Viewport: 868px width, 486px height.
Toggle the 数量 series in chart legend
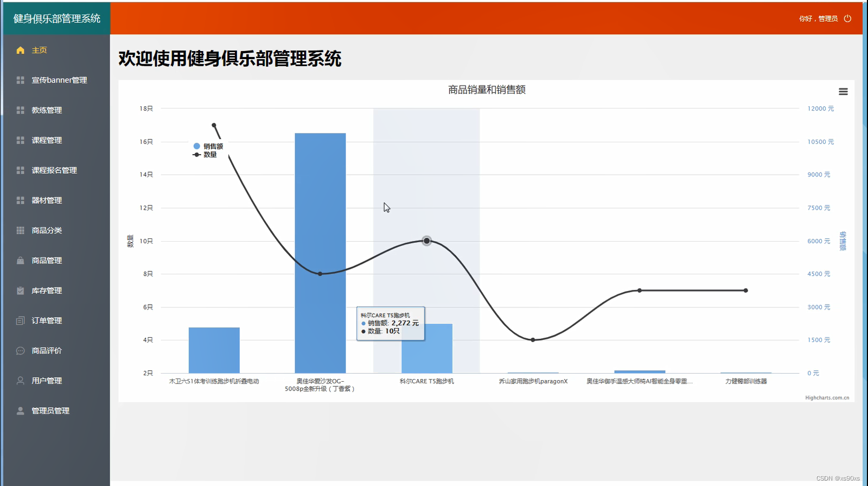click(x=205, y=155)
